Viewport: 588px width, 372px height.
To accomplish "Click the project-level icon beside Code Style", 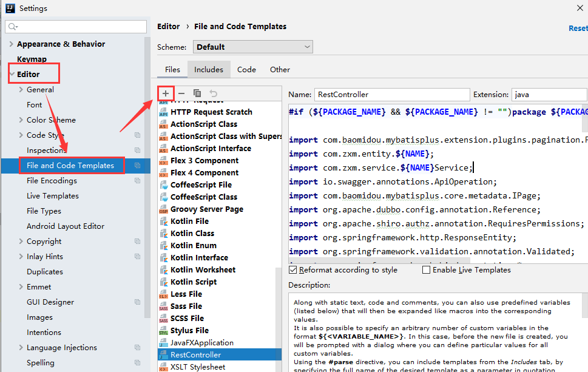I will pyautogui.click(x=137, y=135).
